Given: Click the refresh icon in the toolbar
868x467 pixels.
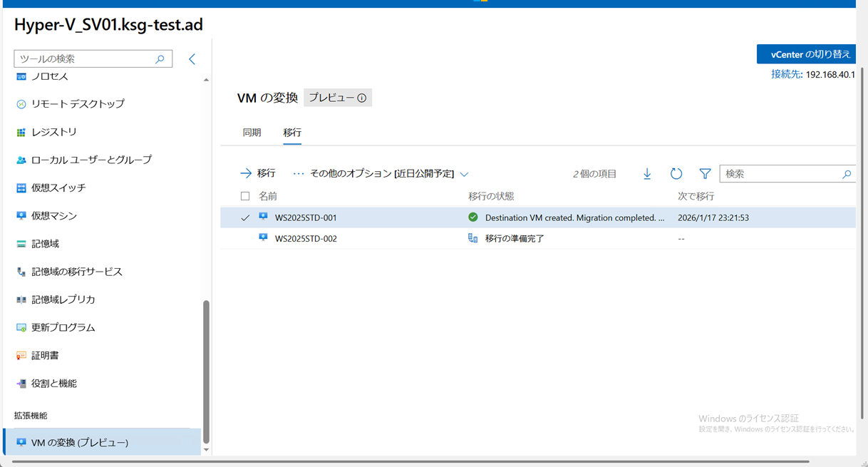Looking at the screenshot, I should coord(676,174).
